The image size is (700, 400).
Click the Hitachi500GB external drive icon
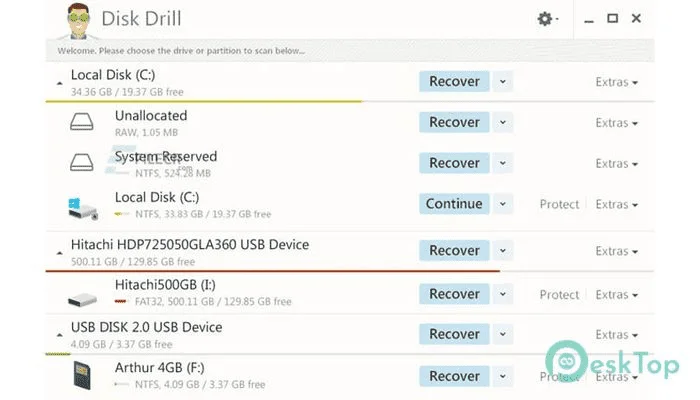coord(83,299)
